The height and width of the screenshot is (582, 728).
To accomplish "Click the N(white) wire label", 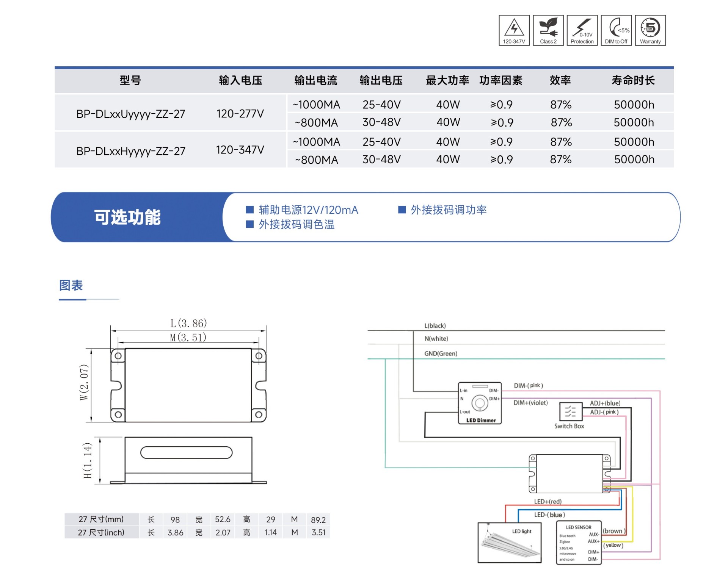I will (x=436, y=338).
